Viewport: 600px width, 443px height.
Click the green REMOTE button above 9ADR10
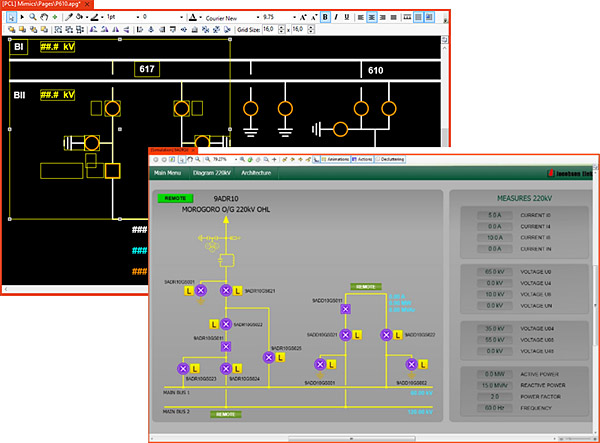click(176, 198)
